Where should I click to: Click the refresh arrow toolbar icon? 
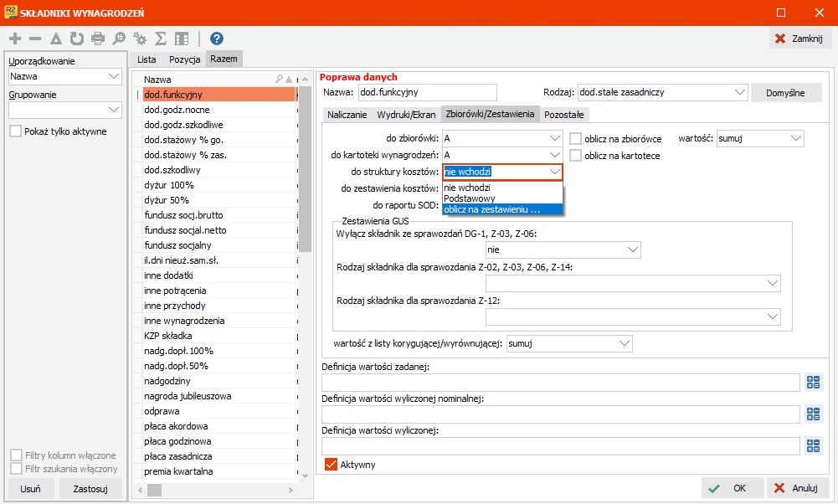[x=77, y=39]
